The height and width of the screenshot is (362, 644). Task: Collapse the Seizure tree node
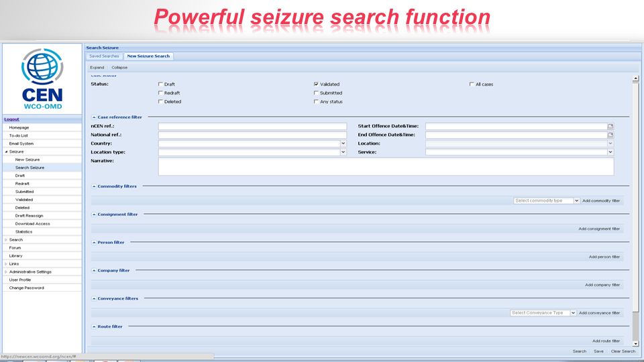pyautogui.click(x=6, y=152)
